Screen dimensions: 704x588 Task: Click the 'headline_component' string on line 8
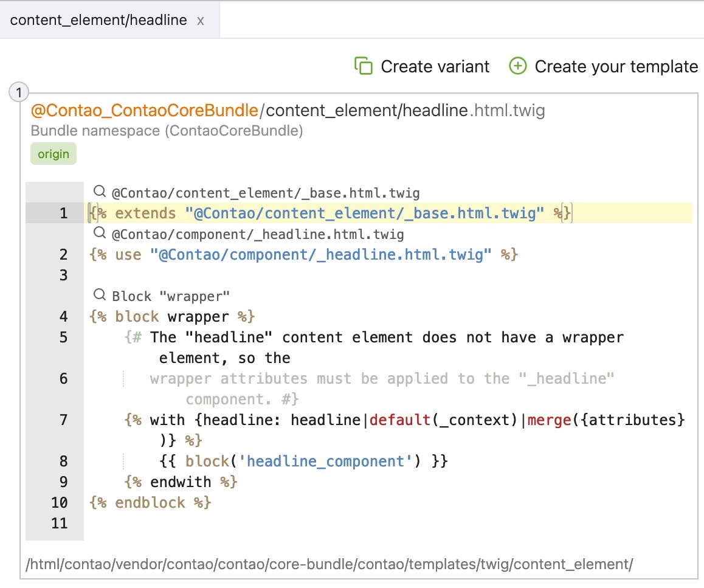[325, 461]
